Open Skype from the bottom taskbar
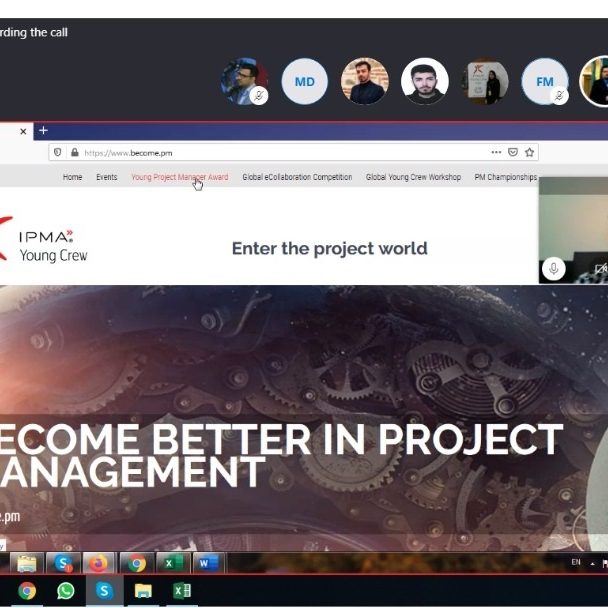The height and width of the screenshot is (608, 608). pyautogui.click(x=104, y=591)
